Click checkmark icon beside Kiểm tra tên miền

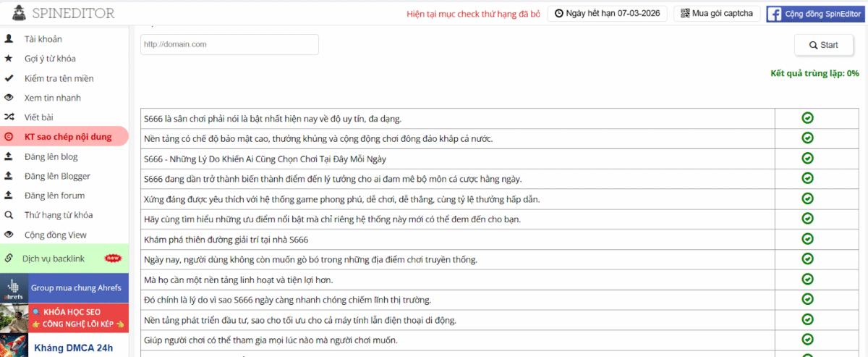pos(9,78)
